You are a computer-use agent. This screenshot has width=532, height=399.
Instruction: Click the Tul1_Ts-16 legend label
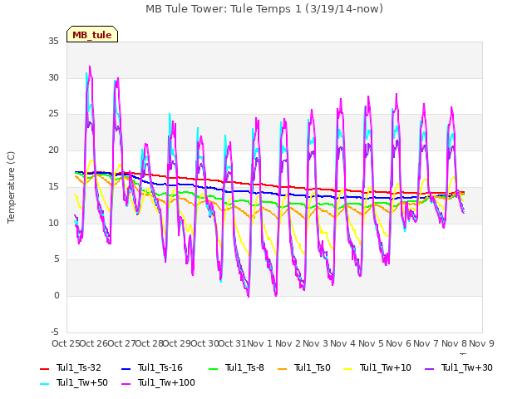[x=160, y=367]
